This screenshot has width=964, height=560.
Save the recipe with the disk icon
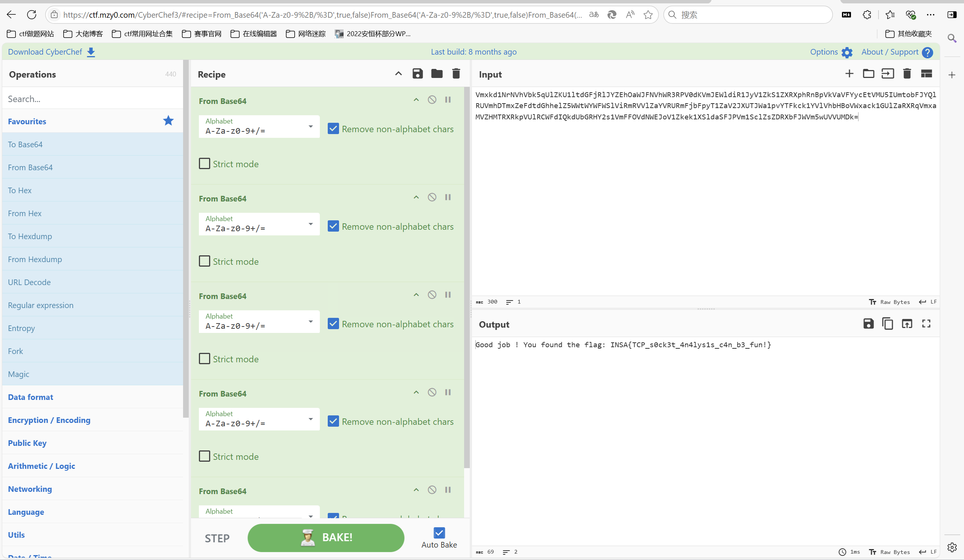[x=417, y=73]
